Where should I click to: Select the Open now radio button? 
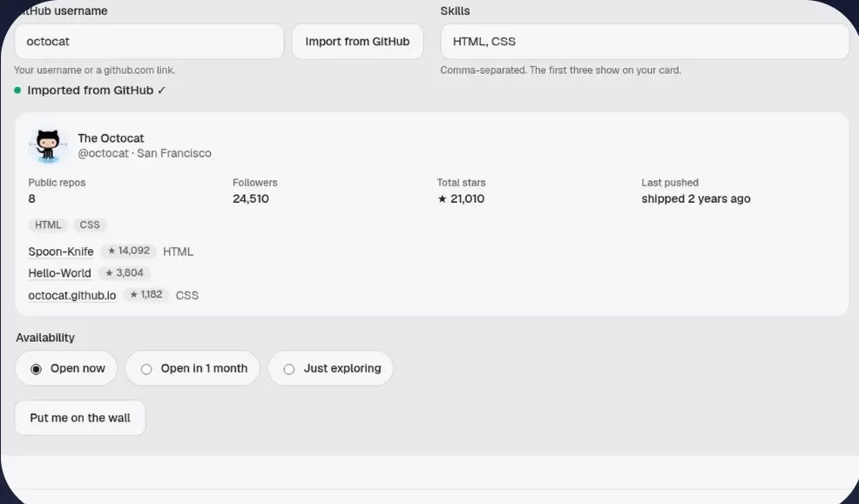pos(37,369)
